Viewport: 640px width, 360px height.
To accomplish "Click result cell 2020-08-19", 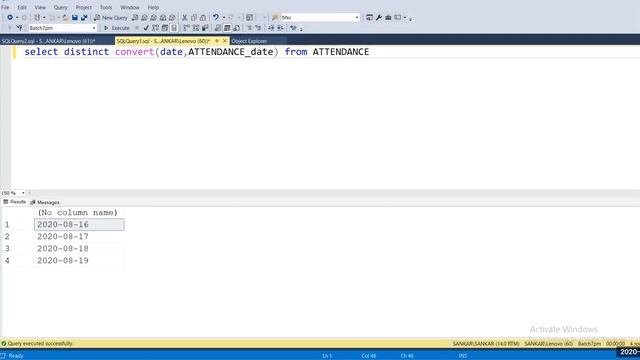I will coord(79,260).
